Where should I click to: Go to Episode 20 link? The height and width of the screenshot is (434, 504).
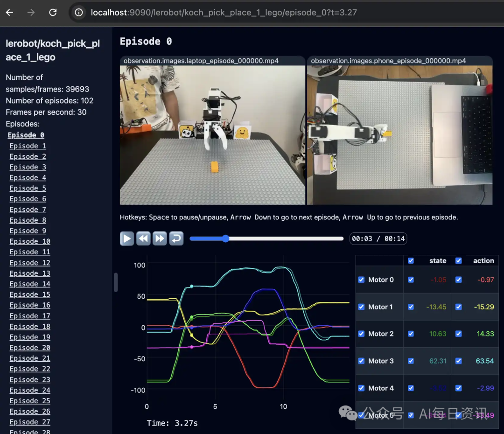(x=29, y=348)
